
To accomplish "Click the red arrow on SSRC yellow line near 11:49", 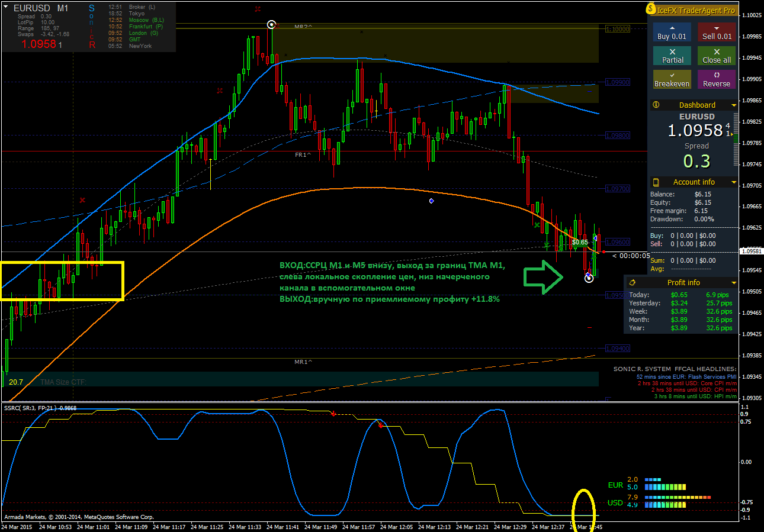I will pos(333,414).
